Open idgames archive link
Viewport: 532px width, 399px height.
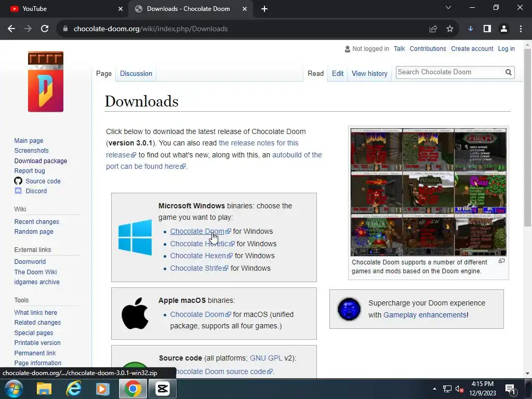click(37, 282)
